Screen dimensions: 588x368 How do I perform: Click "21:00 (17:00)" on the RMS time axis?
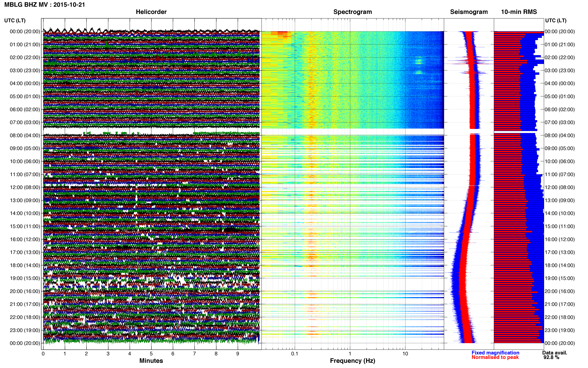(x=560, y=304)
